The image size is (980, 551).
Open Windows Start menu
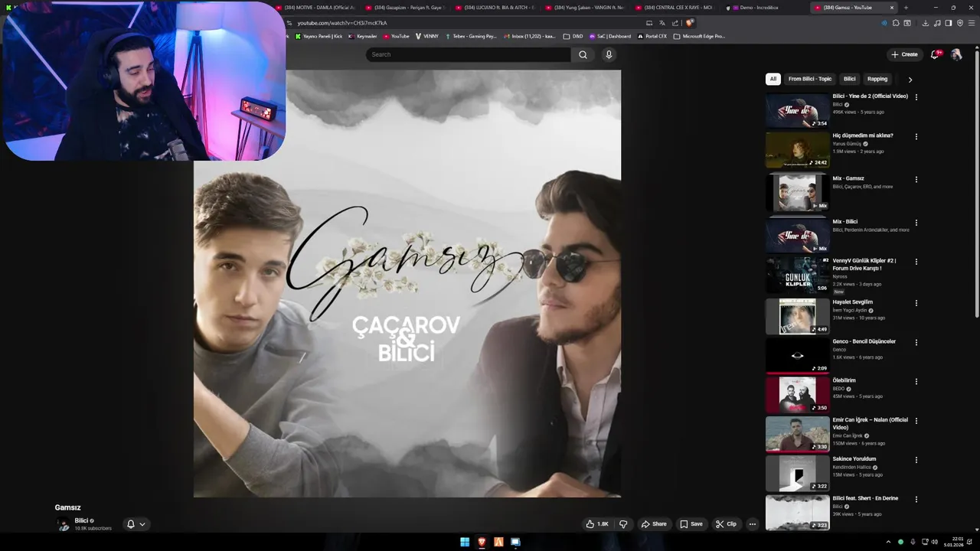[465, 542]
